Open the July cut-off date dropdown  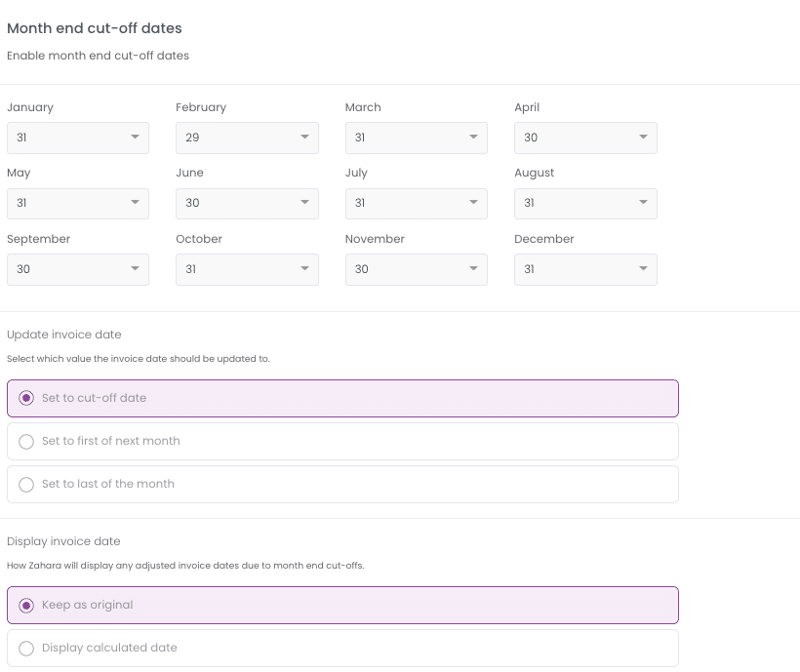[x=417, y=204]
